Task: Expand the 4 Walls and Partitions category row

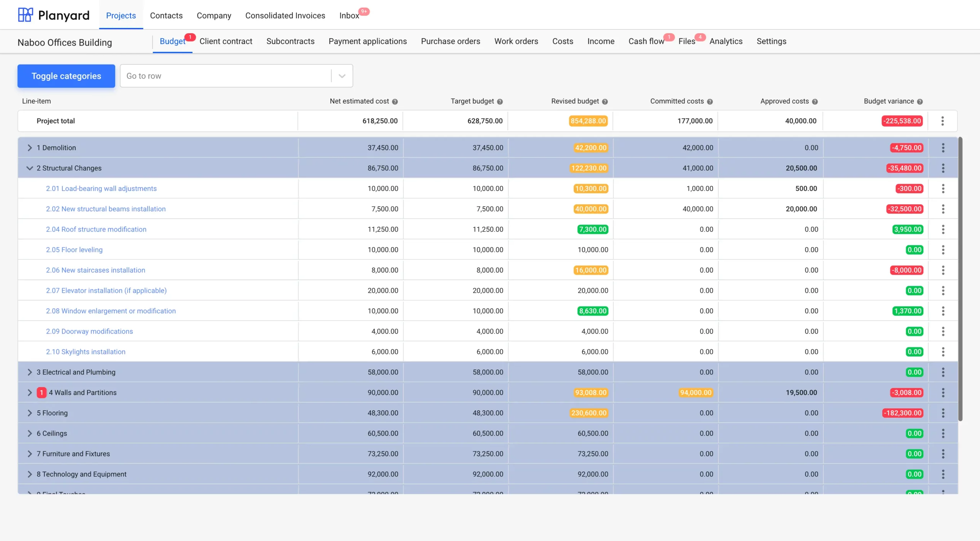Action: [x=29, y=393]
